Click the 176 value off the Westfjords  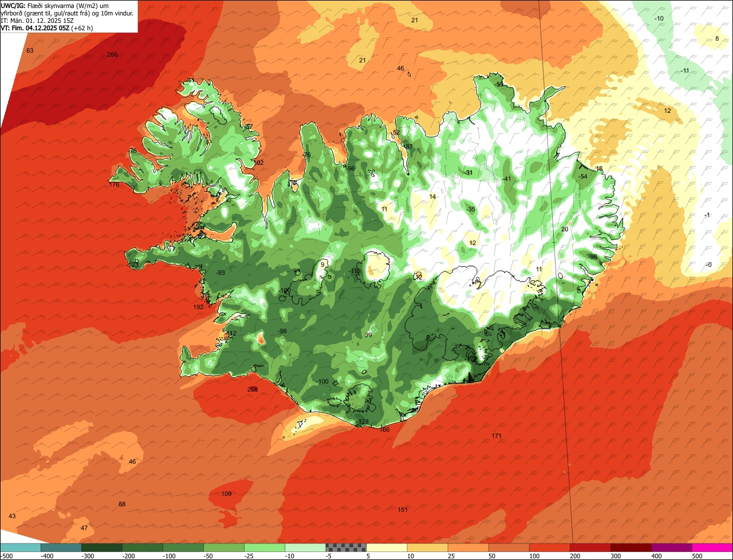pyautogui.click(x=114, y=185)
